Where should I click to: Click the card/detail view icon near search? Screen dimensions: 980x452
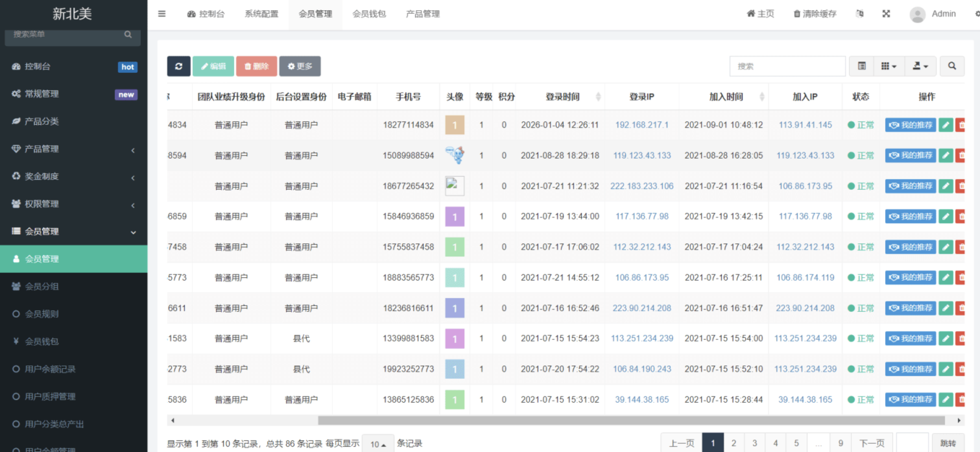861,66
